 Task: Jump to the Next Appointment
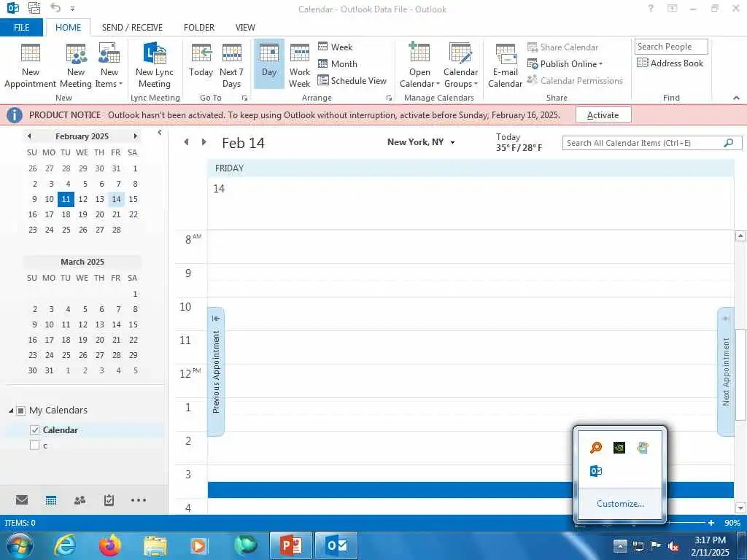[x=726, y=371]
